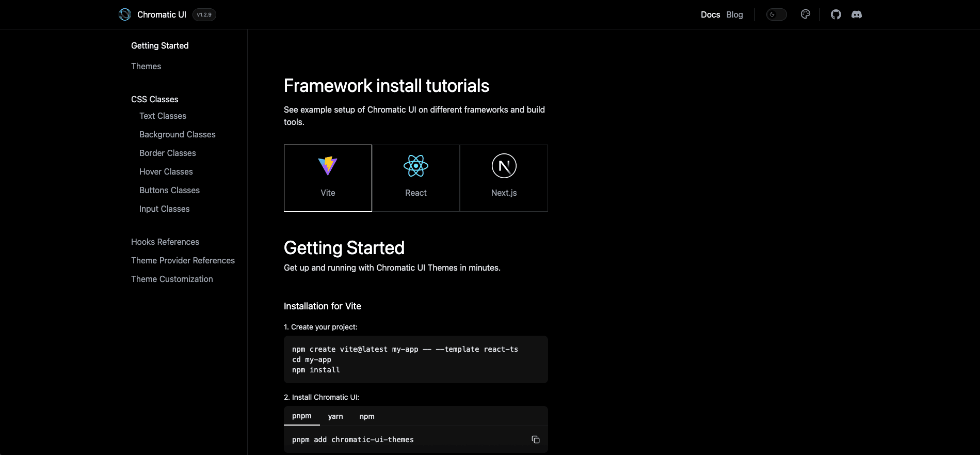Select the Vite tutorial card label
The image size is (980, 455).
328,193
